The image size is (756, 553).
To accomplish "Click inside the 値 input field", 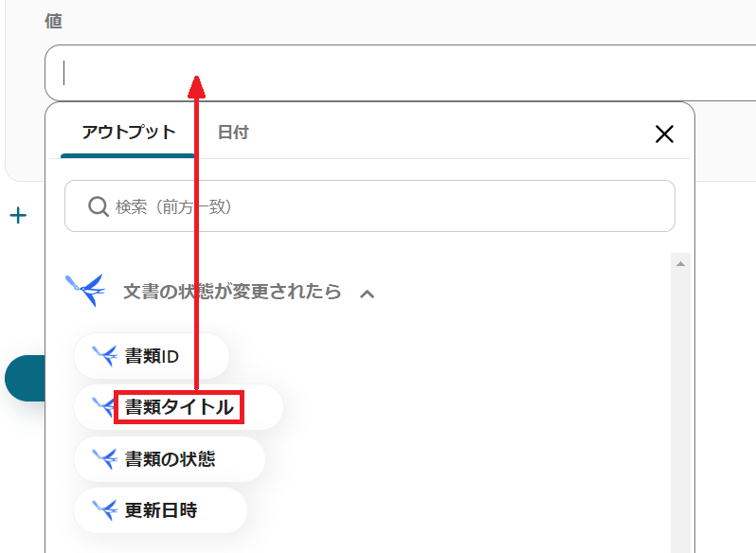I will (400, 73).
